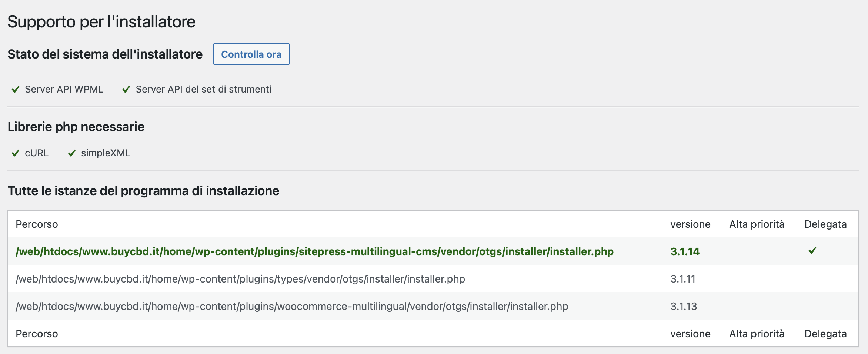Click the top Alta priorità column header

(x=757, y=224)
